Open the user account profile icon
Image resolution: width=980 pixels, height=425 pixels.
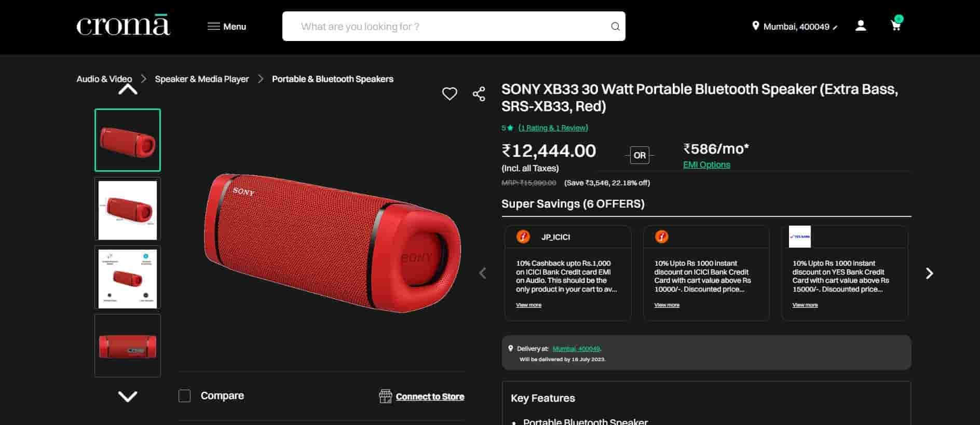[x=861, y=26]
